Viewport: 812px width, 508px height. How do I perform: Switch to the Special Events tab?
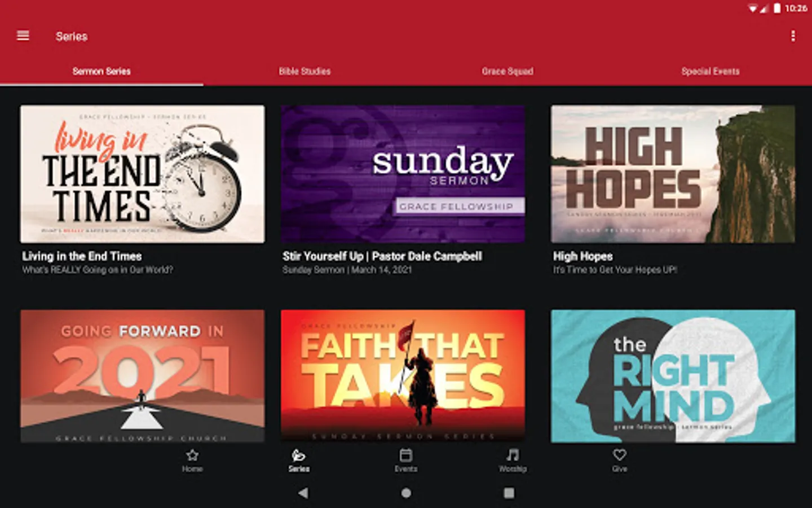pos(710,71)
